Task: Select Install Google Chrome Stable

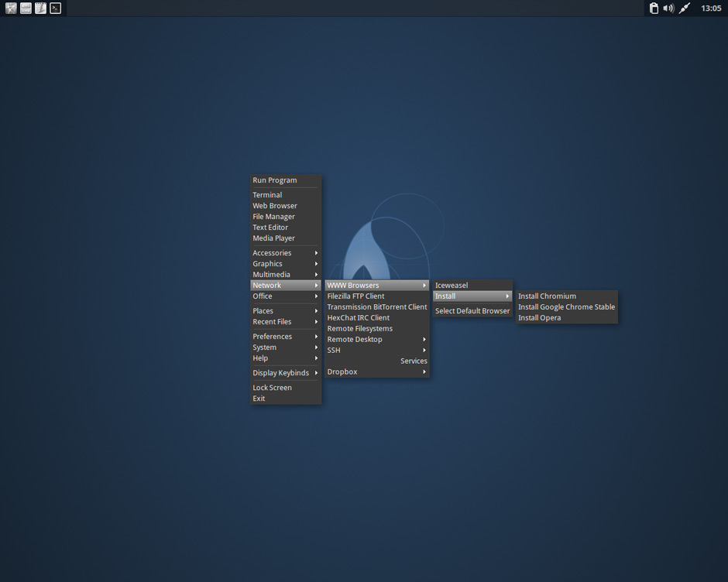Action: pos(566,306)
